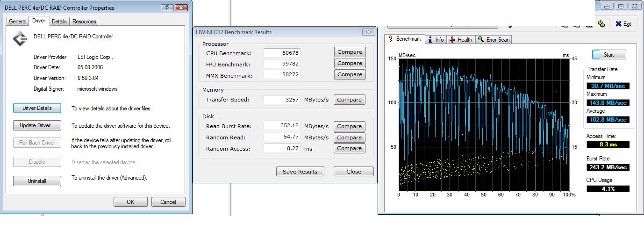The height and width of the screenshot is (239, 644).
Task: Click the Minimum transfer rate value 30.7 MB/sec
Action: pyautogui.click(x=608, y=86)
